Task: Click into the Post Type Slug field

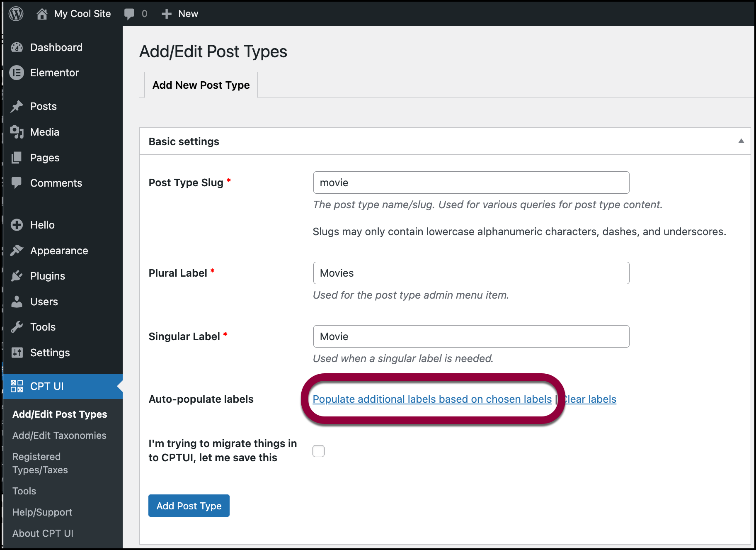Action: (471, 183)
